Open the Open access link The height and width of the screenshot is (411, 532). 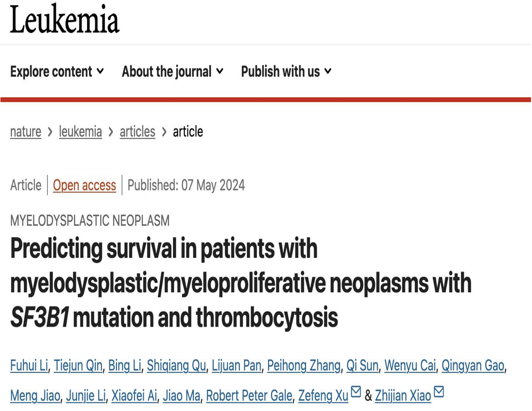click(84, 185)
